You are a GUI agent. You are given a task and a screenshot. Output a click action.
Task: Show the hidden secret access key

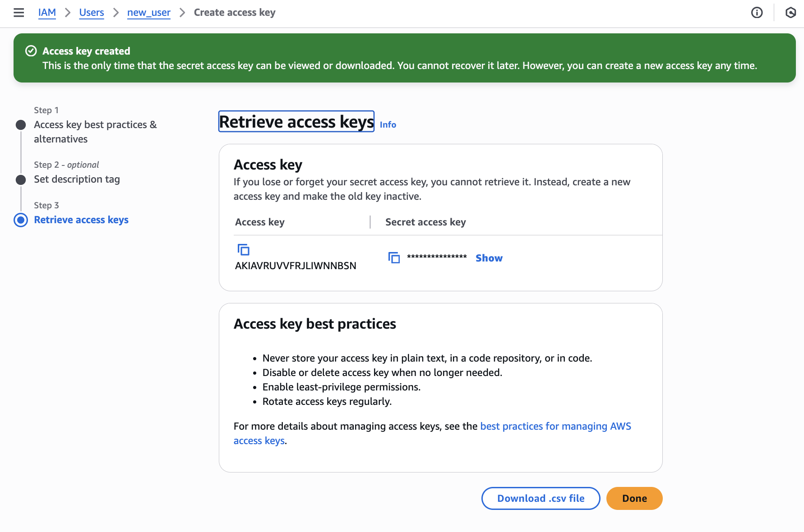click(489, 258)
